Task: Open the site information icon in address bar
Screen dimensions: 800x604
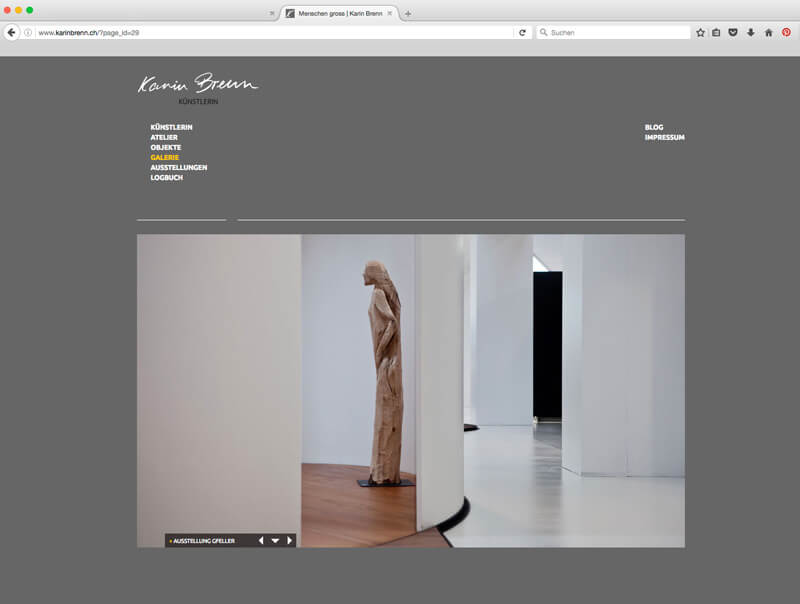Action: (28, 33)
